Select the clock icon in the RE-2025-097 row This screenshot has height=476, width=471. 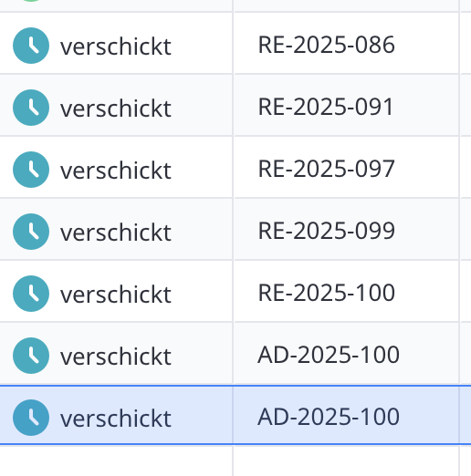pyautogui.click(x=31, y=170)
